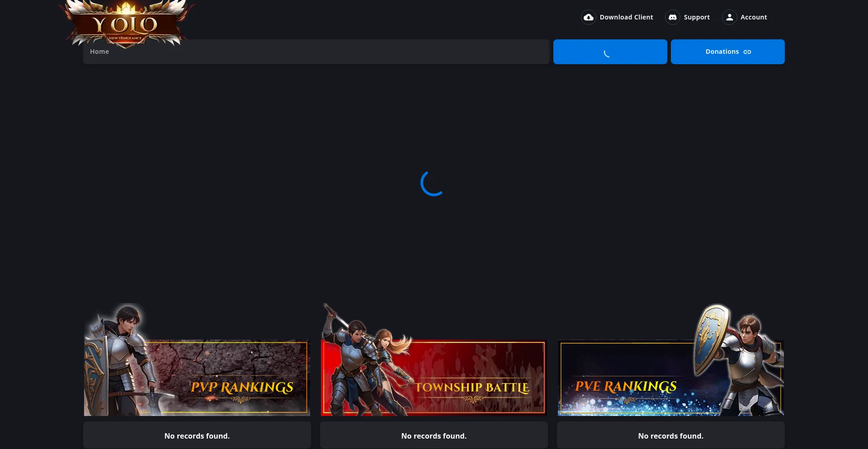Open the Township Battle banner title

(x=472, y=388)
